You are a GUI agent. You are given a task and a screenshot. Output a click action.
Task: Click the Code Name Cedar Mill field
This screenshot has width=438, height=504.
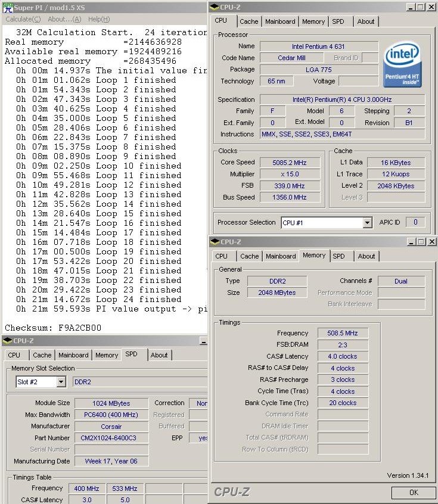point(291,58)
